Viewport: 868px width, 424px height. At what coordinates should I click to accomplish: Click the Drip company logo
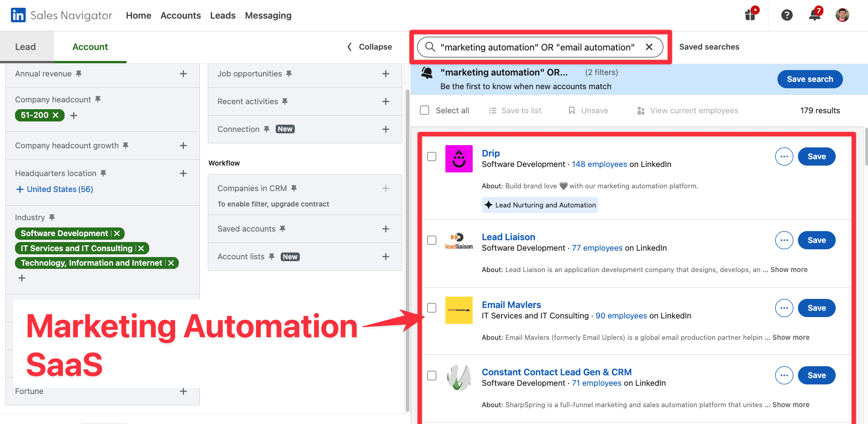pos(459,159)
